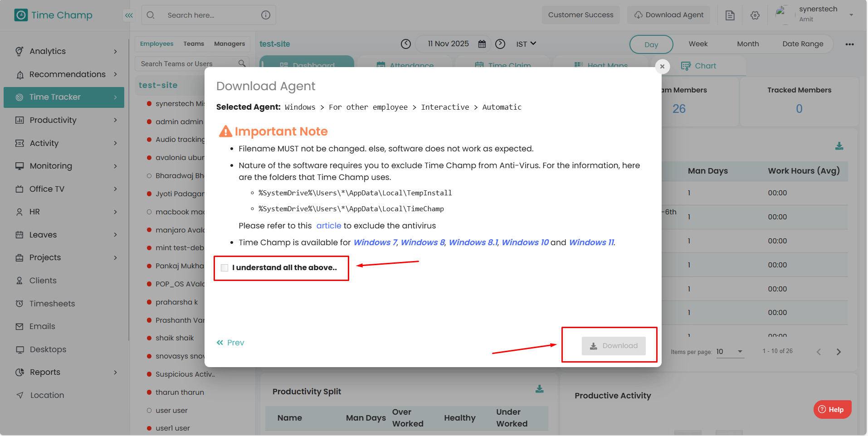This screenshot has height=436, width=868.
Task: Switch to the Managers tab
Action: [229, 44]
